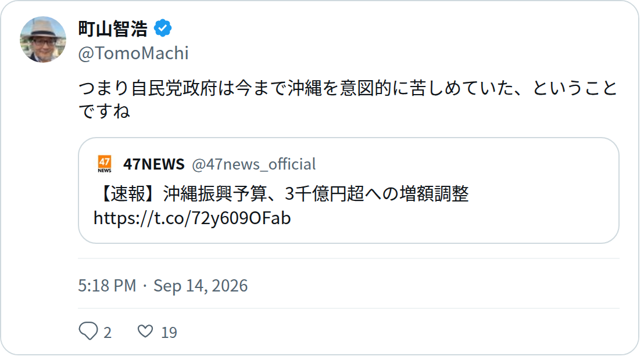Screen dimensions: 644x360
Task: Click the blue verified badge icon
Action: point(163,28)
